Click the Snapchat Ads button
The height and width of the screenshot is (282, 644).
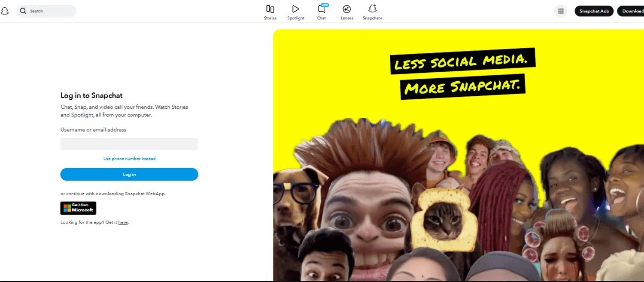pyautogui.click(x=594, y=11)
